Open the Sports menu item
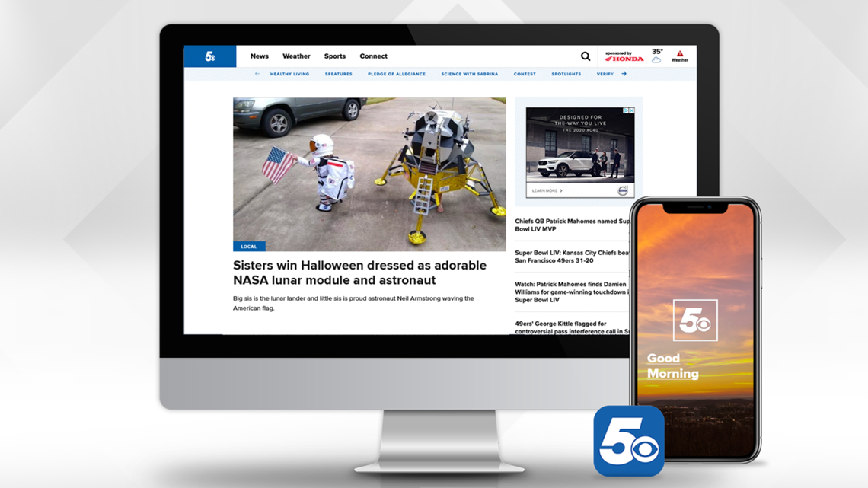Screen dimensions: 868x488 pos(335,56)
